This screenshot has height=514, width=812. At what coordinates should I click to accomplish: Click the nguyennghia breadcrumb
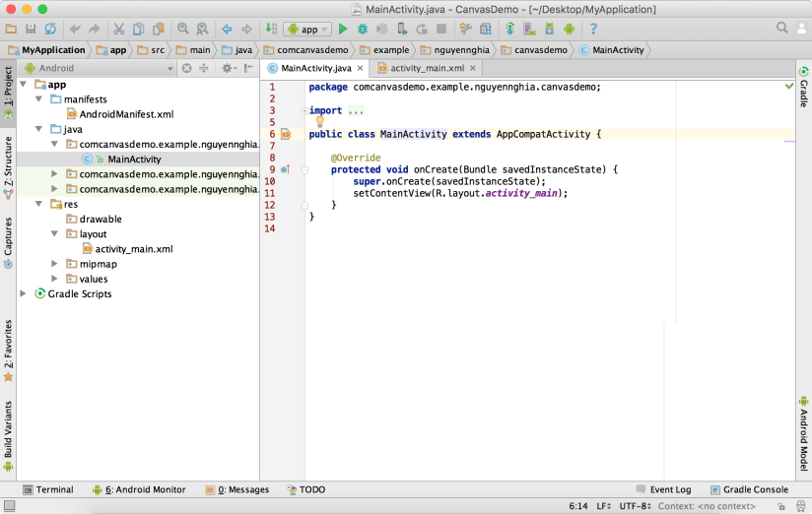pos(454,49)
